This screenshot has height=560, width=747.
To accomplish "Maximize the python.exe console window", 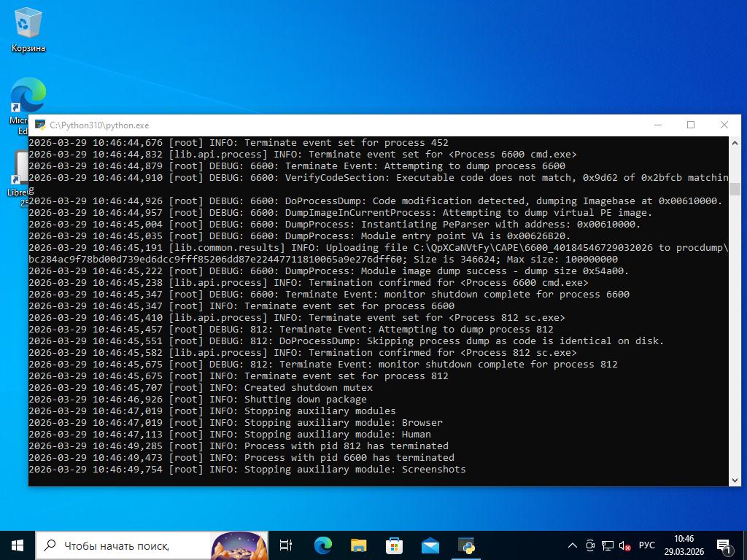I will 691,125.
